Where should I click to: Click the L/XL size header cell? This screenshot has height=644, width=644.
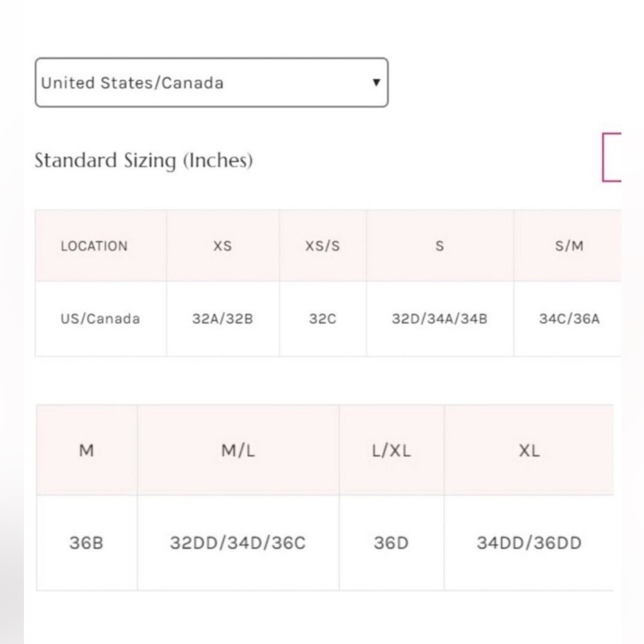pos(392,450)
